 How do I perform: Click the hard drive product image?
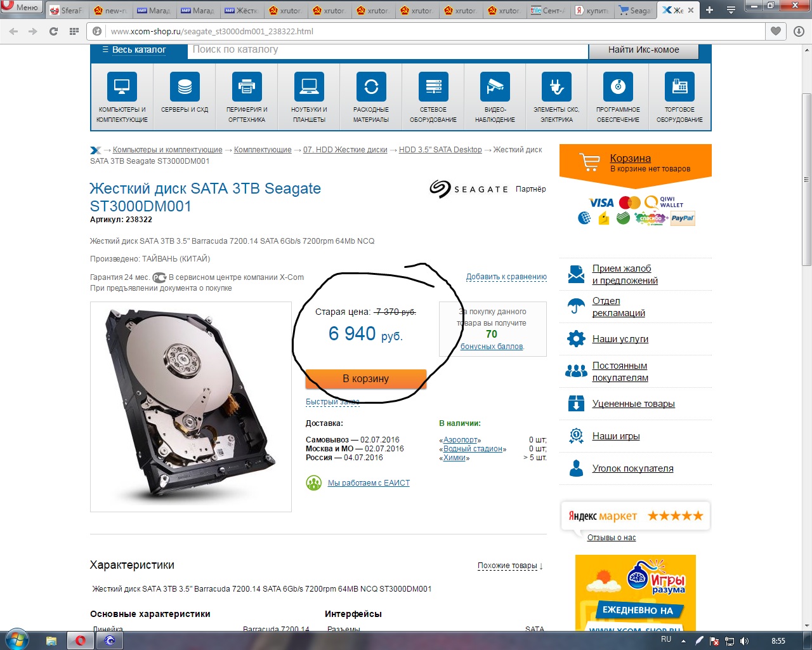coord(191,406)
